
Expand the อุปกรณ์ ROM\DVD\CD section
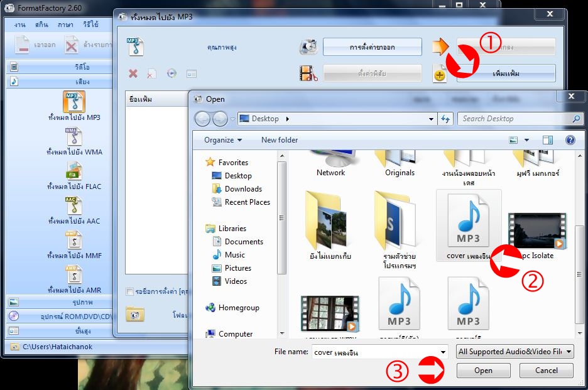point(59,317)
